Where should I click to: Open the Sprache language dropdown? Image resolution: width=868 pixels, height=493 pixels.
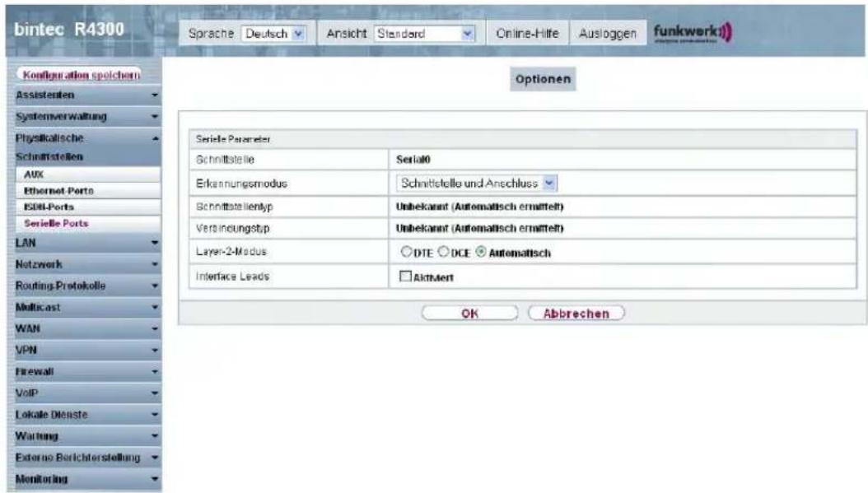273,34
